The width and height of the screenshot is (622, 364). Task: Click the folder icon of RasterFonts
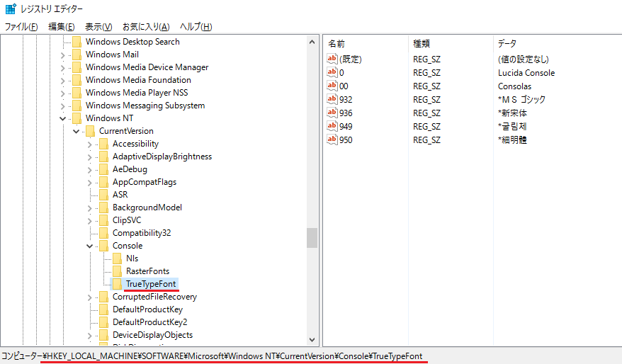[117, 271]
